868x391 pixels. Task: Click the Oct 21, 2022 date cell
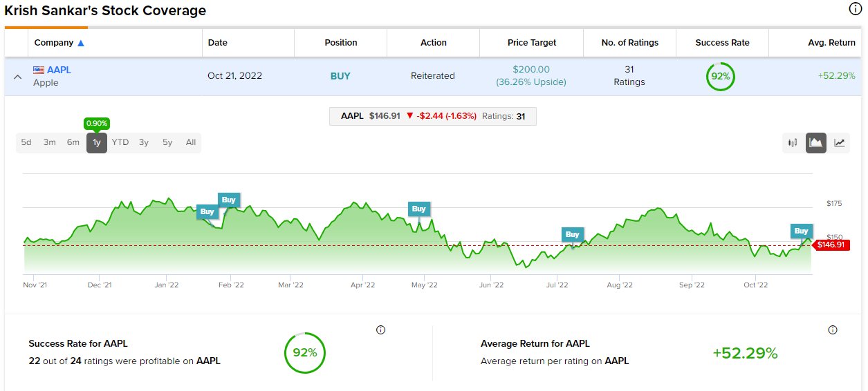(234, 76)
